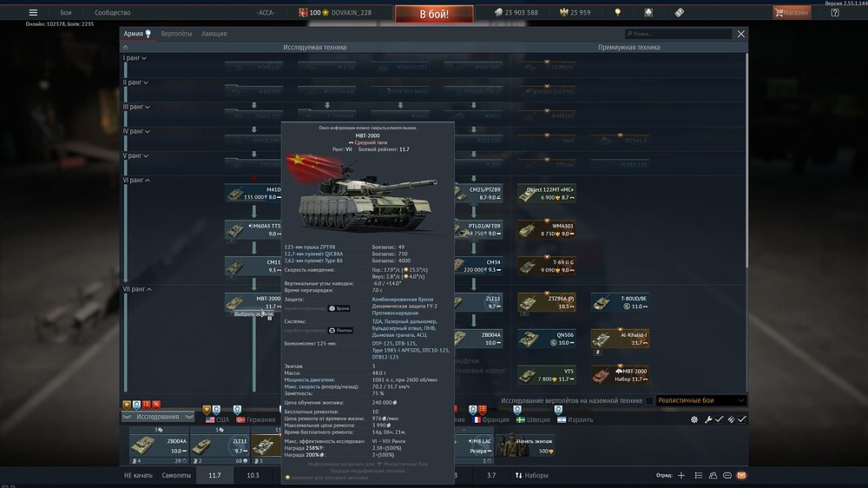This screenshot has width=868, height=488.
Task: Select the США nation tab
Action: tap(218, 420)
